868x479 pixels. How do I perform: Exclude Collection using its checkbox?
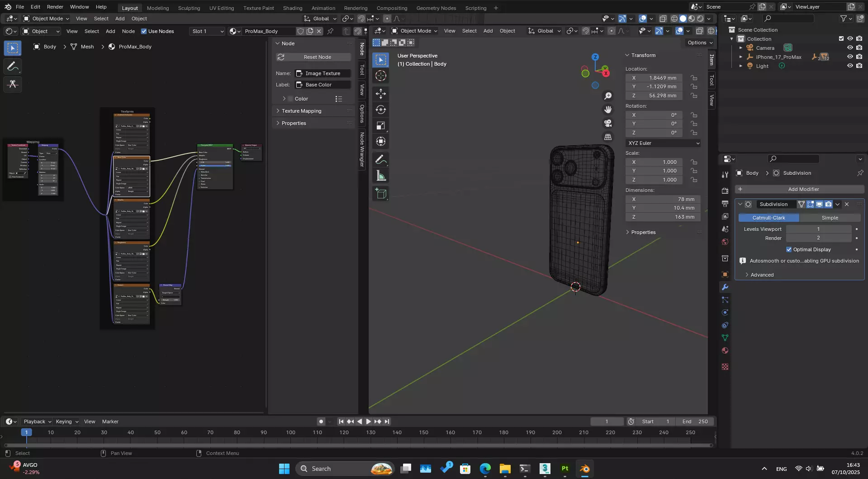click(841, 38)
